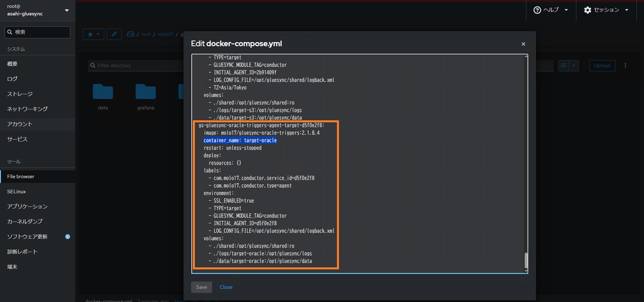The image size is (644, 302).
Task: Click the Upload button
Action: click(x=602, y=66)
